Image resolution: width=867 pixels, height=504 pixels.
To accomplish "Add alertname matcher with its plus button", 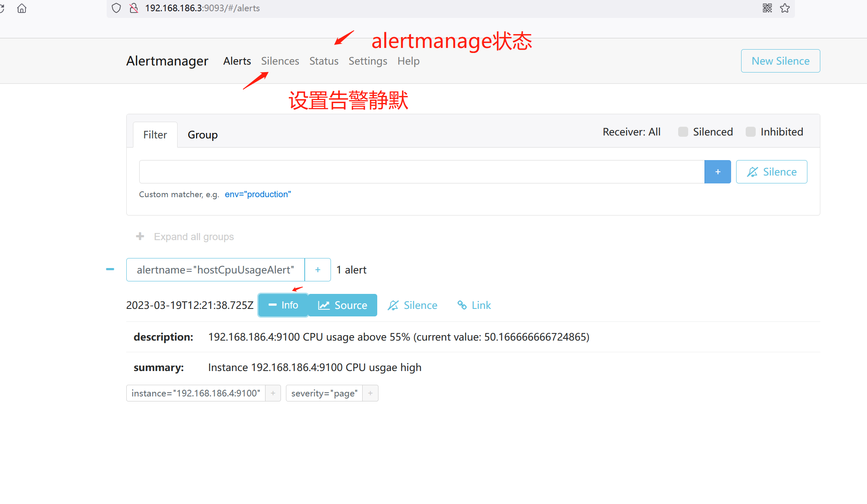I will (318, 270).
